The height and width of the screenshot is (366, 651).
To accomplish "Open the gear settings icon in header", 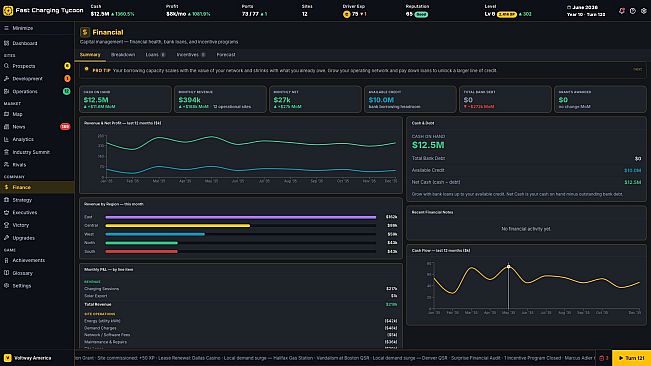I will (644, 11).
